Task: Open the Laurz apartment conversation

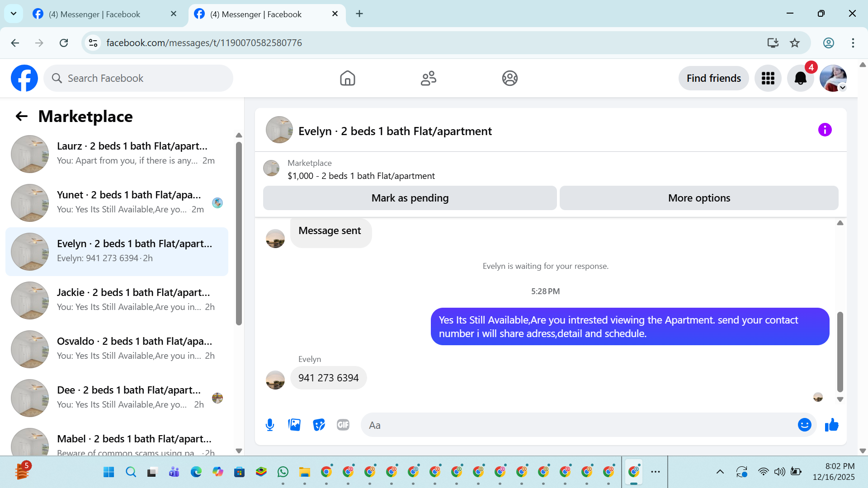Action: pos(117,154)
